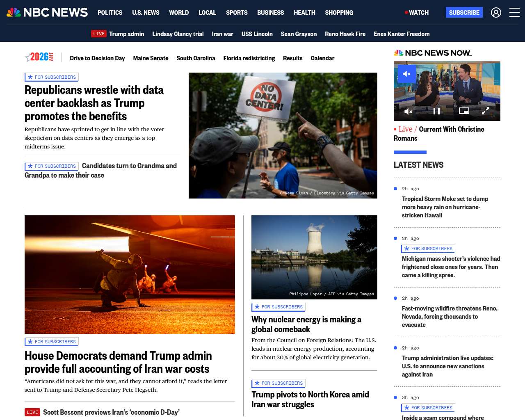525x420 pixels.
Task: Open Current With Christine Romans live show link
Action: tap(439, 134)
